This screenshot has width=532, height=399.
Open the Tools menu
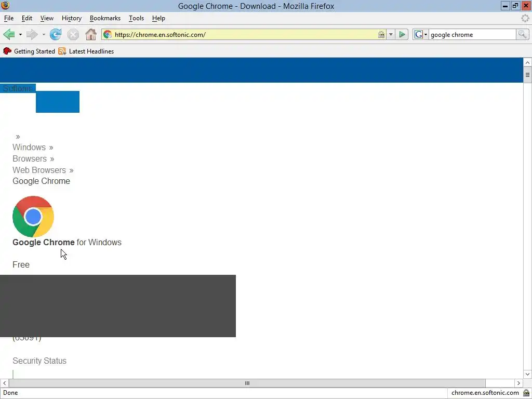click(137, 18)
